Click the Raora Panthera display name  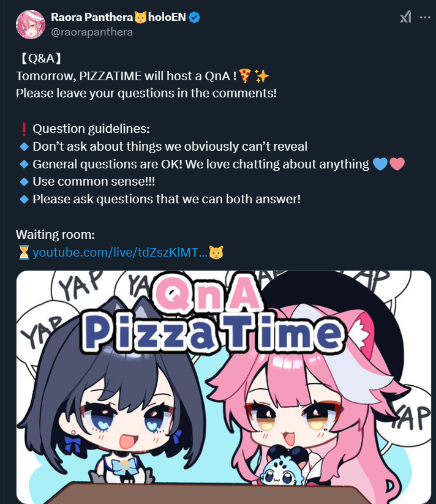pyautogui.click(x=92, y=17)
